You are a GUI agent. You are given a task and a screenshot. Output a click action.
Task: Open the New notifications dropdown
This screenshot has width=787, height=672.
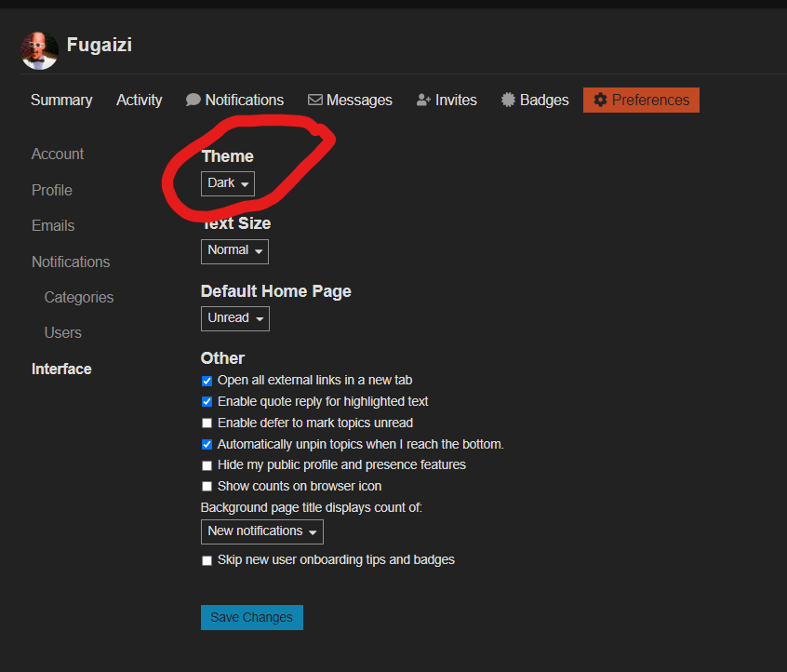(262, 531)
